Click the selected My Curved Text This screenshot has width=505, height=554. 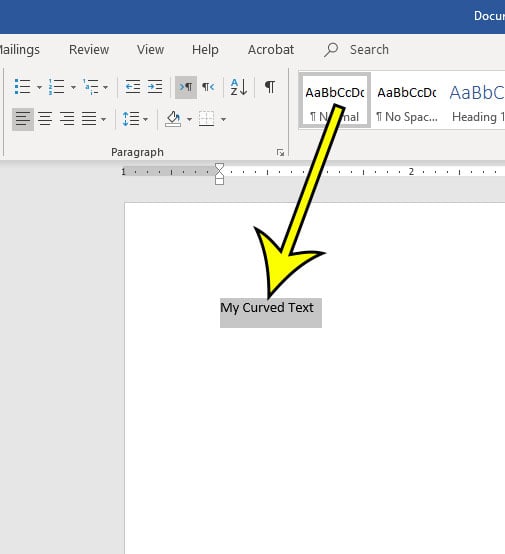pyautogui.click(x=267, y=308)
